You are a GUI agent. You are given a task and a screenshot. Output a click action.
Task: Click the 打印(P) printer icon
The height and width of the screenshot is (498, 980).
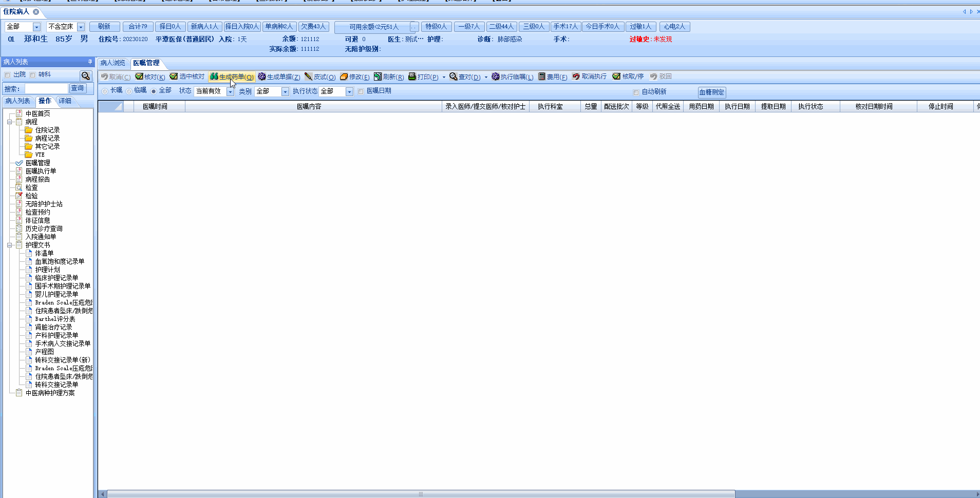[412, 76]
